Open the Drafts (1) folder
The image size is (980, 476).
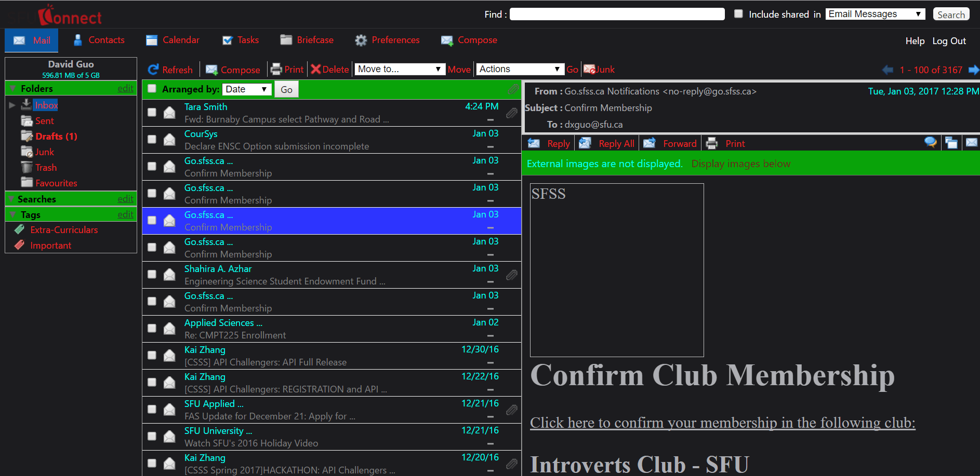[56, 136]
